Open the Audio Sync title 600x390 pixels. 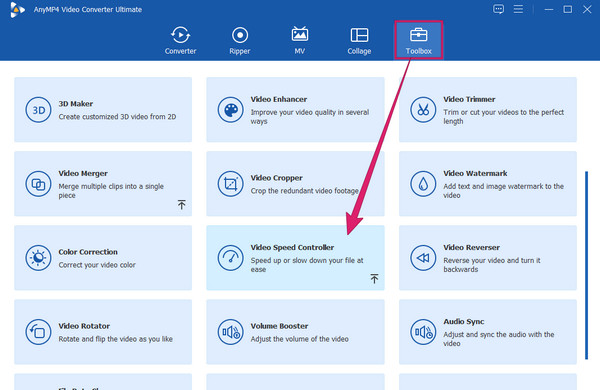point(464,321)
